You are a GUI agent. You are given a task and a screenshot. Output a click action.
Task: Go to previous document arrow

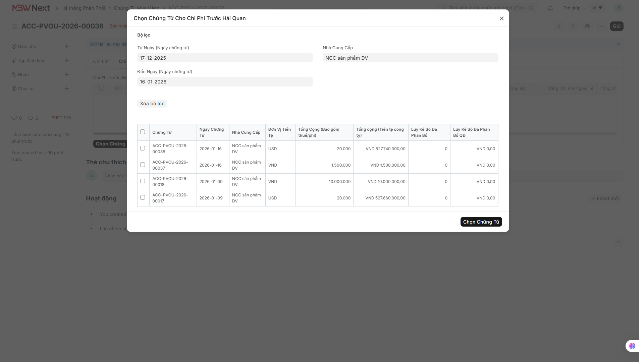[x=559, y=26]
